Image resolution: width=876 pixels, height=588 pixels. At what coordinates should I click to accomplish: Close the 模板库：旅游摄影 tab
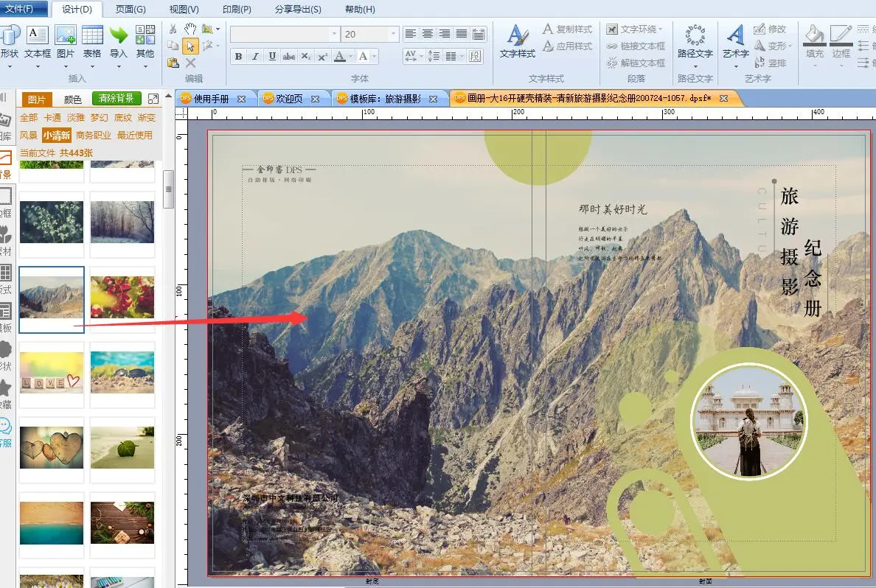[x=433, y=99]
